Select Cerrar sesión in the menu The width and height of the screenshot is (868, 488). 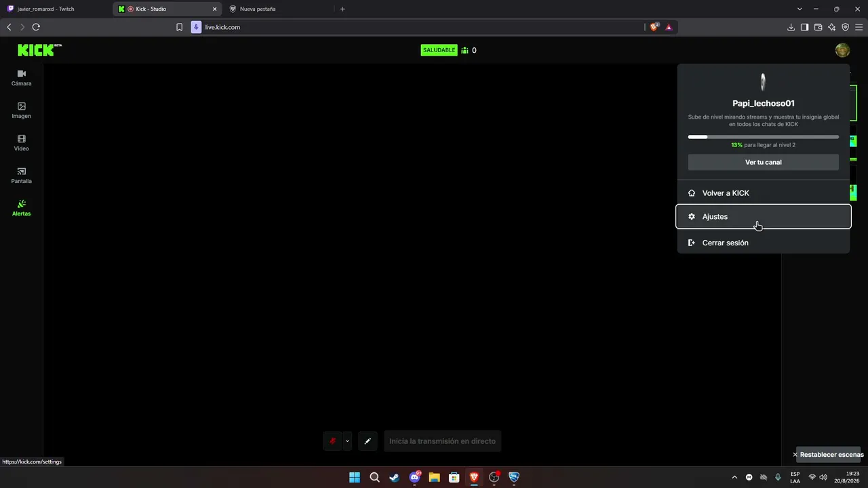tap(764, 243)
